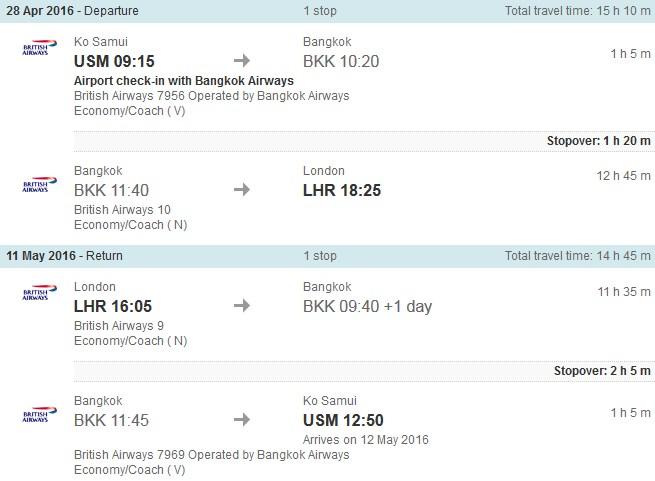Click the Stopover 1 h 20 m bar
This screenshot has width=655, height=481.
pyautogui.click(x=363, y=141)
